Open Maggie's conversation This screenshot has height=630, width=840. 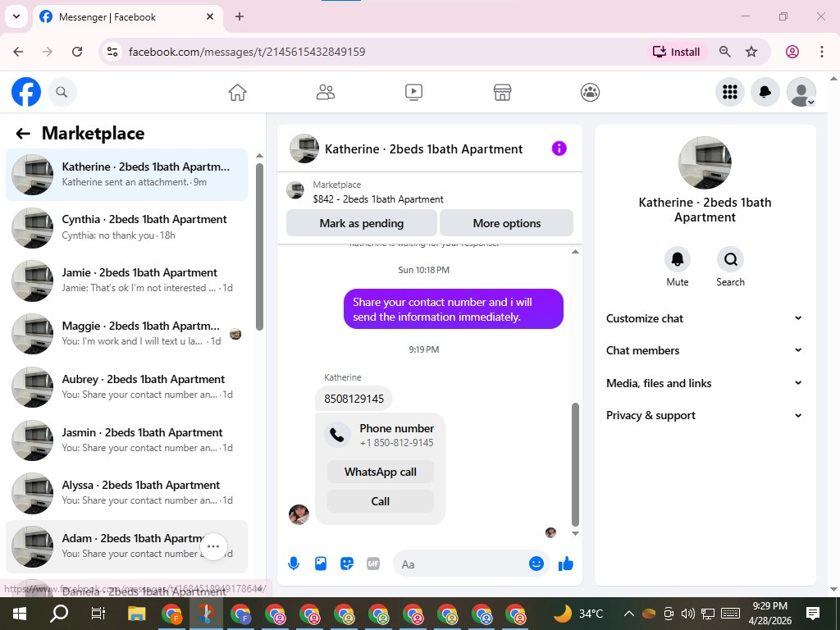point(127,334)
